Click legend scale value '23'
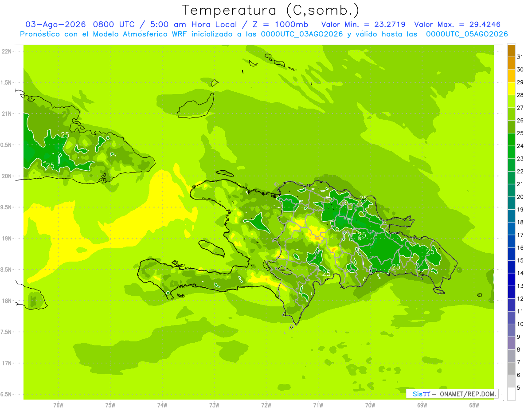The width and height of the screenshot is (532, 411). pyautogui.click(x=520, y=159)
